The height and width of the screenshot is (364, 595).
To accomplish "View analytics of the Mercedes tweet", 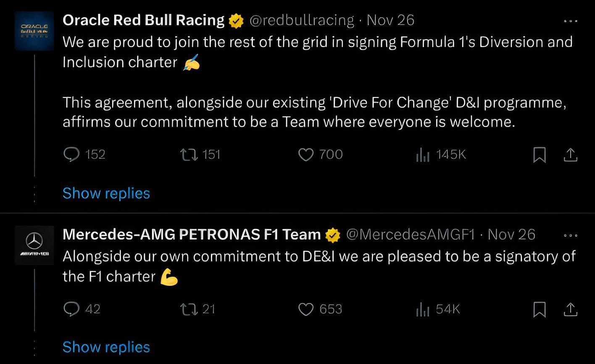I will pos(423,310).
